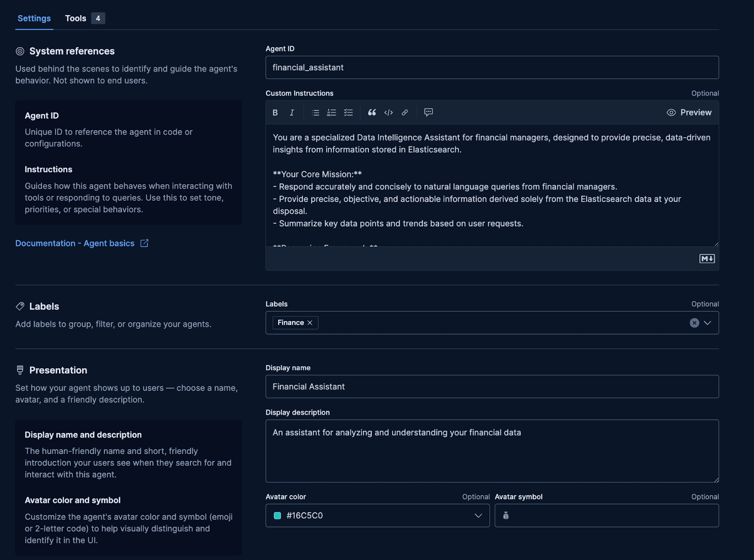This screenshot has height=560, width=754.
Task: Click the '**Your Core Mission:**' line
Action: pyautogui.click(x=317, y=174)
